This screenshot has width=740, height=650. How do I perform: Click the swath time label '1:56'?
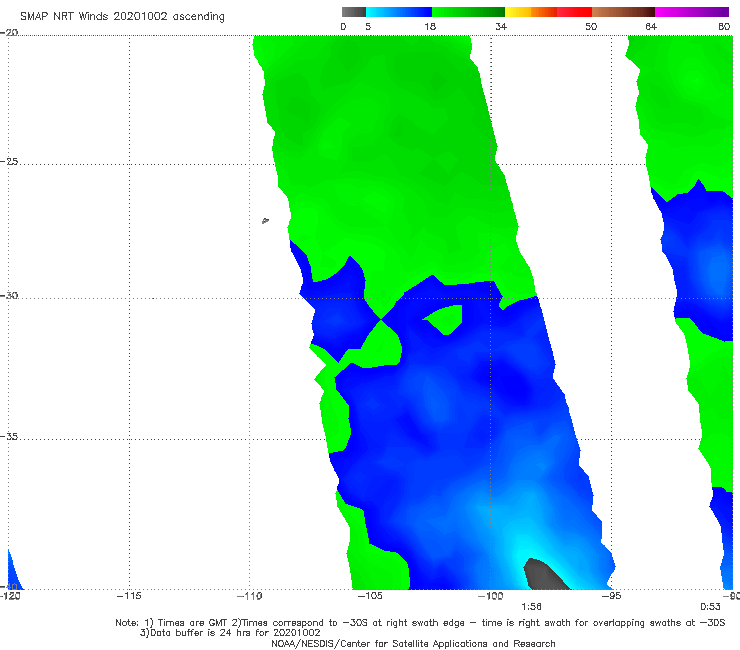531,607
